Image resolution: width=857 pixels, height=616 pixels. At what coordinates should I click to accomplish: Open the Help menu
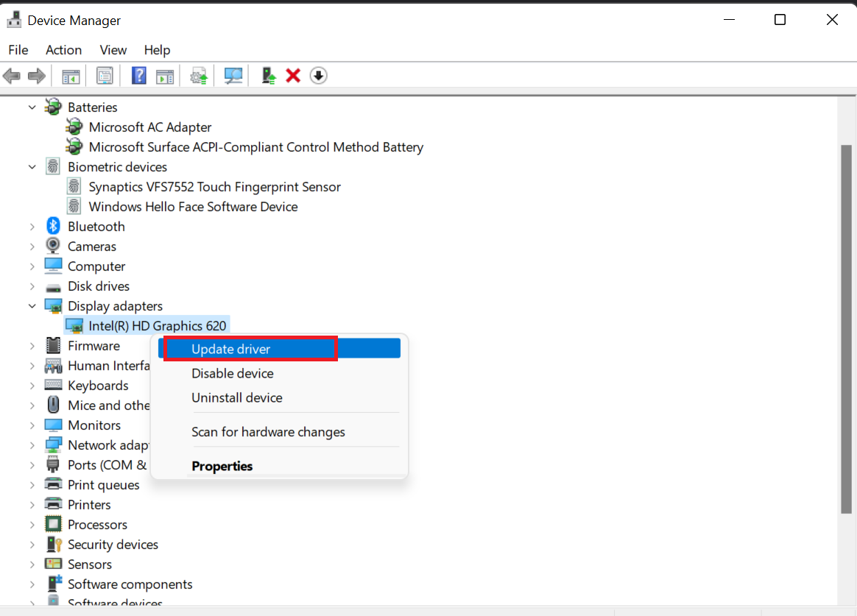[157, 50]
